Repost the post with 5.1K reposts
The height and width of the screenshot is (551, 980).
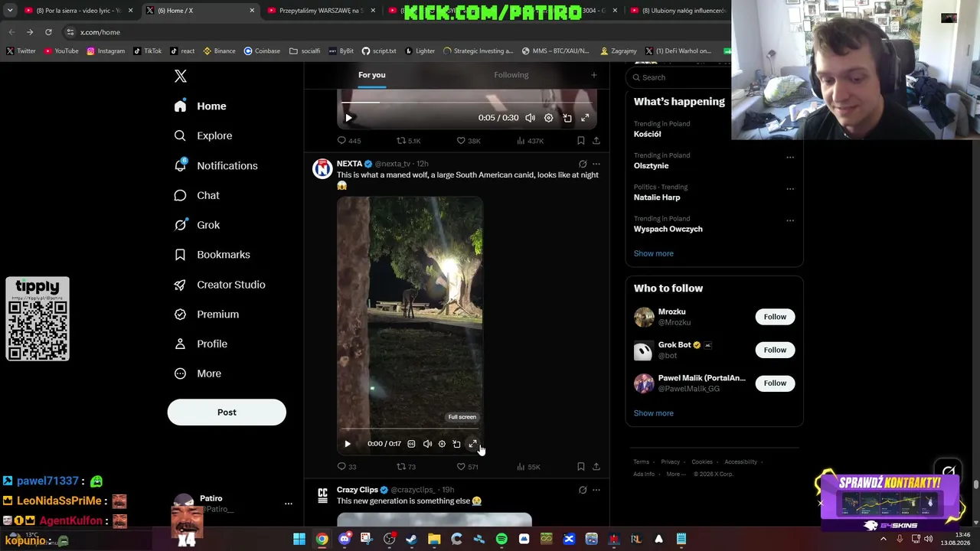tap(408, 141)
